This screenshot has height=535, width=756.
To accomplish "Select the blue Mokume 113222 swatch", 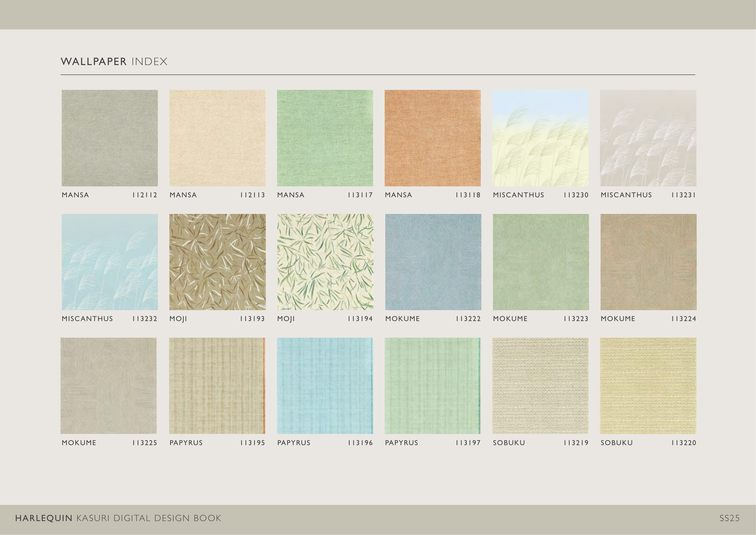I will click(x=433, y=262).
